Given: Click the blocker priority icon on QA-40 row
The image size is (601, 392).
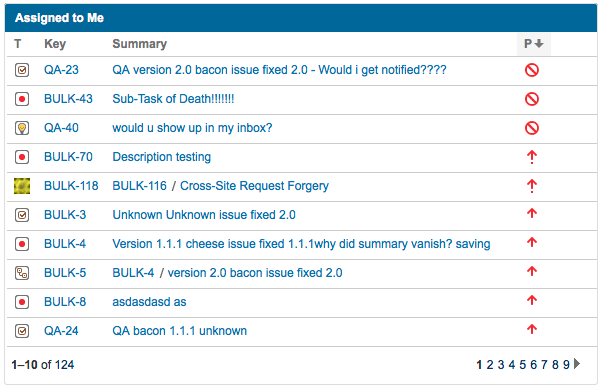Looking at the screenshot, I should 532,128.
